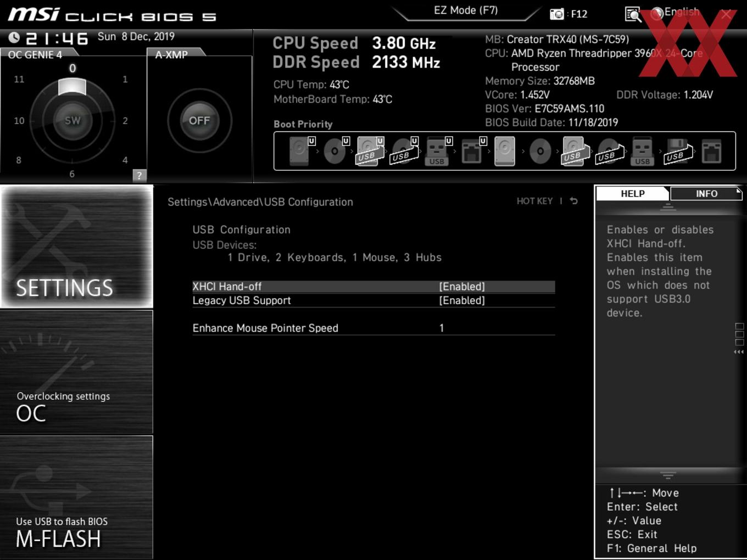Click the USB devices list line
The width and height of the screenshot is (747, 560).
[335, 257]
